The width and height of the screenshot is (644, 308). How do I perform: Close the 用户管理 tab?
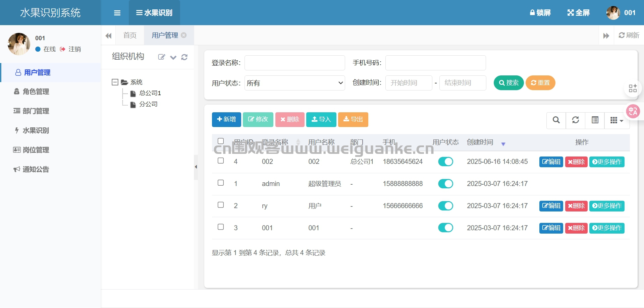click(x=184, y=35)
